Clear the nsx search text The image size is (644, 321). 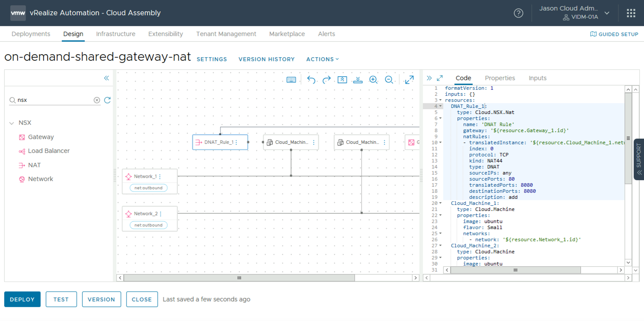click(x=97, y=100)
